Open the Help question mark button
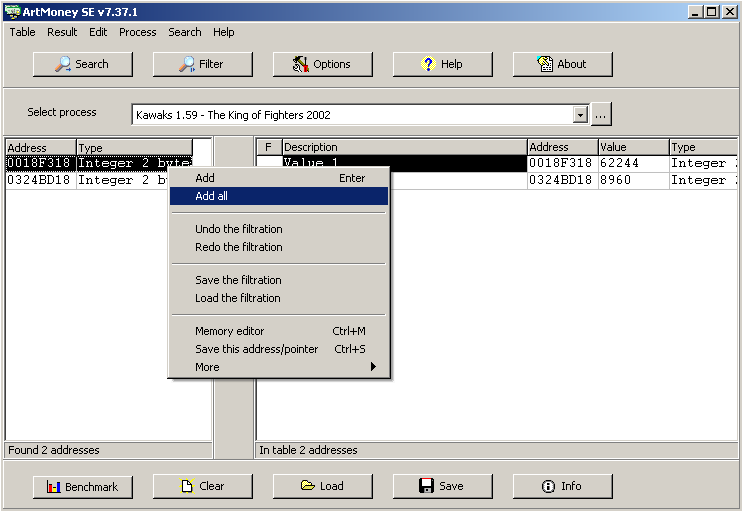This screenshot has height=511, width=742. (442, 64)
